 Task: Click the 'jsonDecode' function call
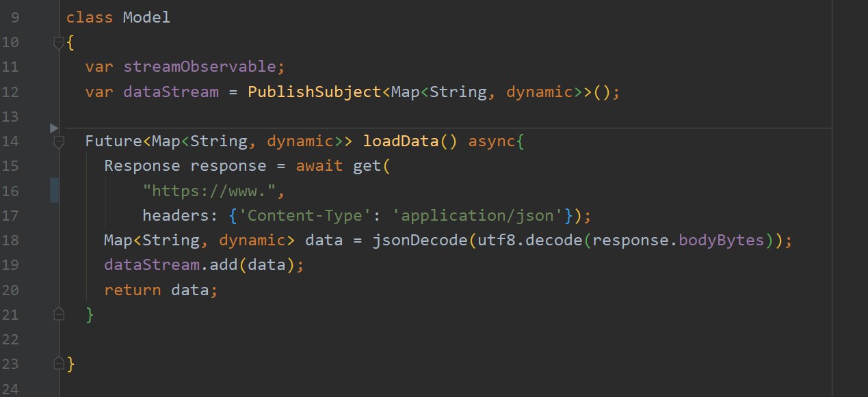click(x=419, y=240)
